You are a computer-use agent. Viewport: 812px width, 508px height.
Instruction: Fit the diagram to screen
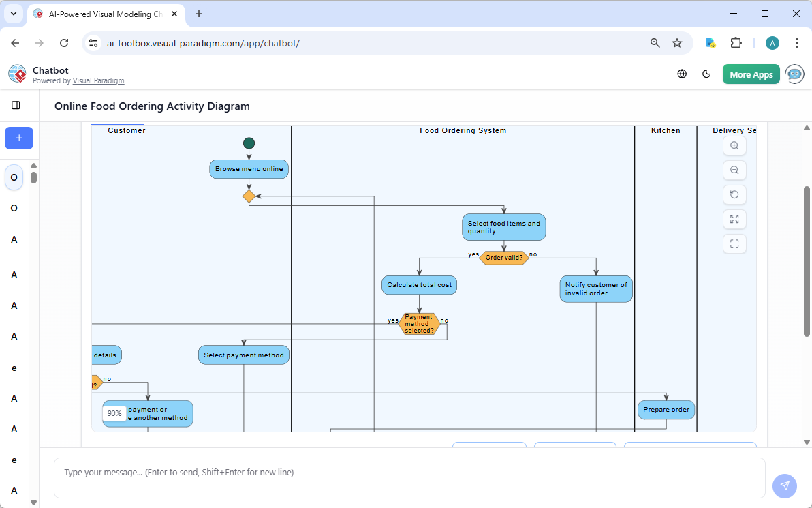click(734, 219)
